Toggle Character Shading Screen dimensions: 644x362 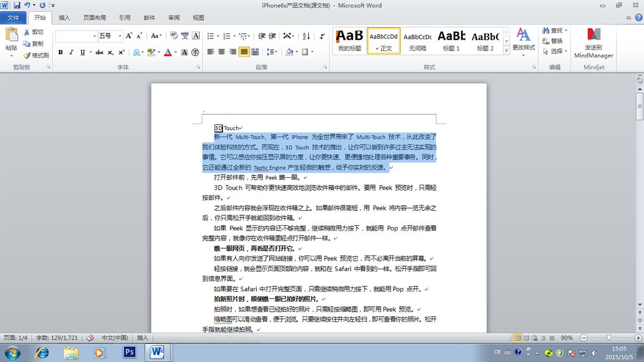[x=184, y=52]
